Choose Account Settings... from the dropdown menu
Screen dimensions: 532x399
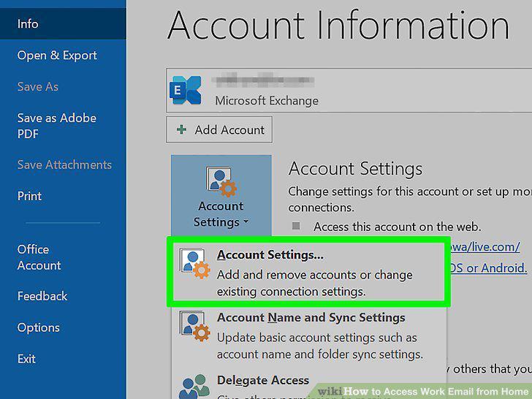tap(308, 271)
